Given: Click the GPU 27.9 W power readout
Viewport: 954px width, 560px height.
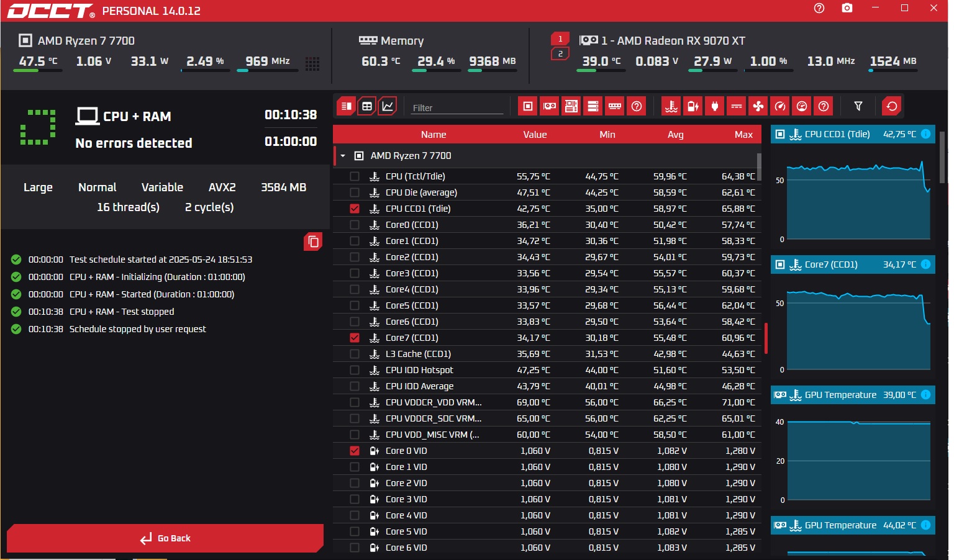Looking at the screenshot, I should [x=713, y=61].
